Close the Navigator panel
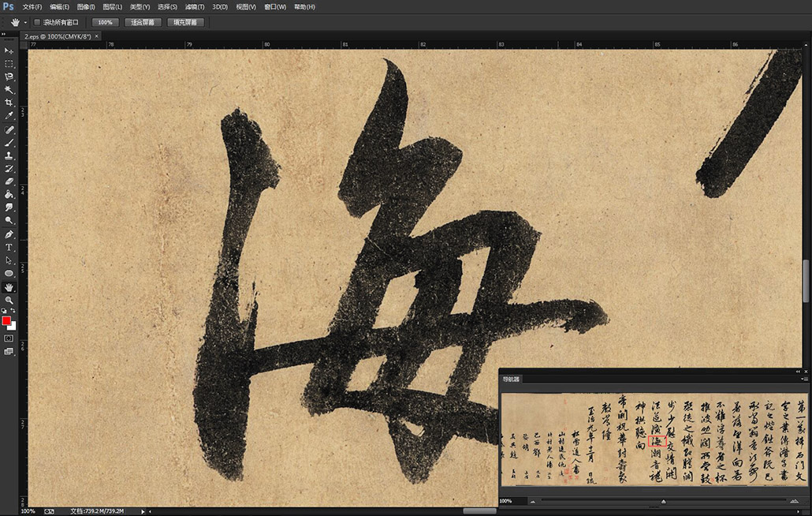 click(806, 372)
